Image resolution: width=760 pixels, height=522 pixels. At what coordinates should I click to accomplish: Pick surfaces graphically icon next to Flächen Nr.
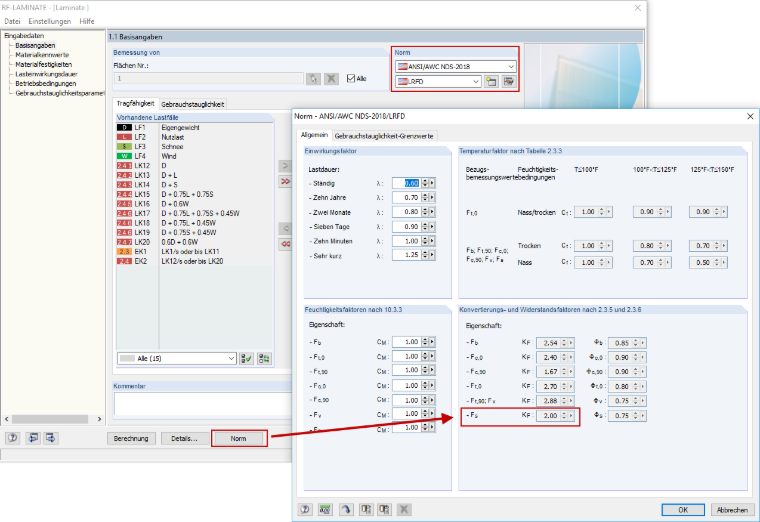[x=313, y=79]
